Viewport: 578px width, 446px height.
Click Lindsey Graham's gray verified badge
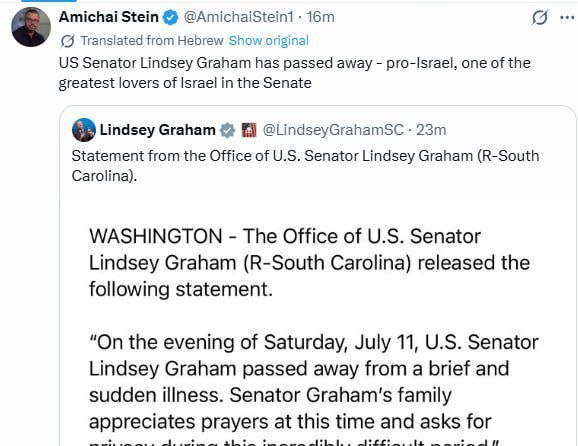click(227, 130)
